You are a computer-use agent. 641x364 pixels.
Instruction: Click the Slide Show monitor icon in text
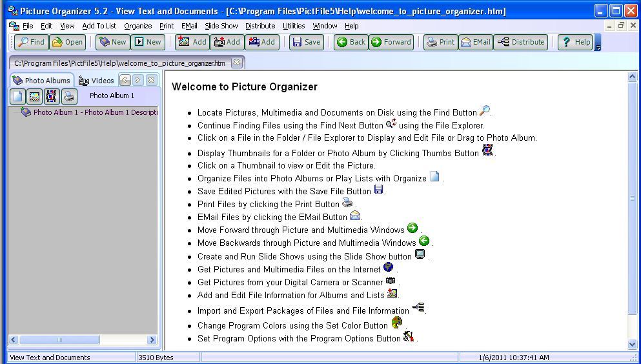tap(420, 254)
